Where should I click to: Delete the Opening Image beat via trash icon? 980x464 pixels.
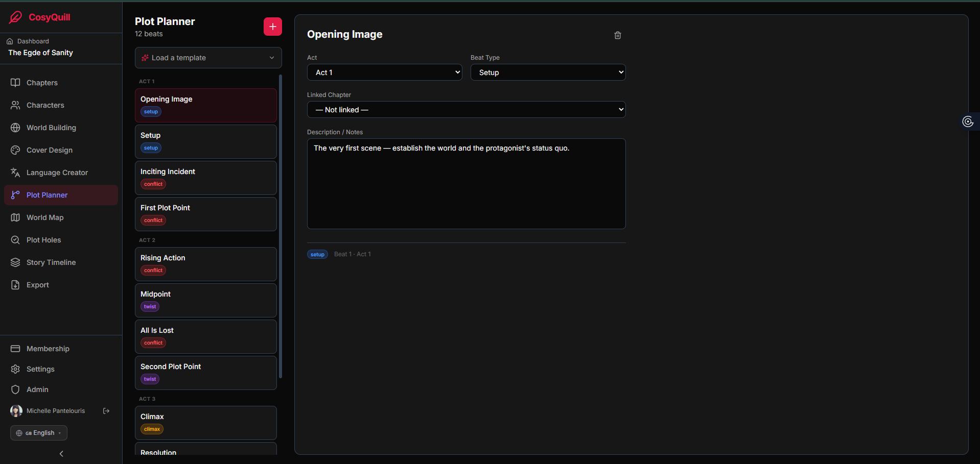pyautogui.click(x=618, y=35)
